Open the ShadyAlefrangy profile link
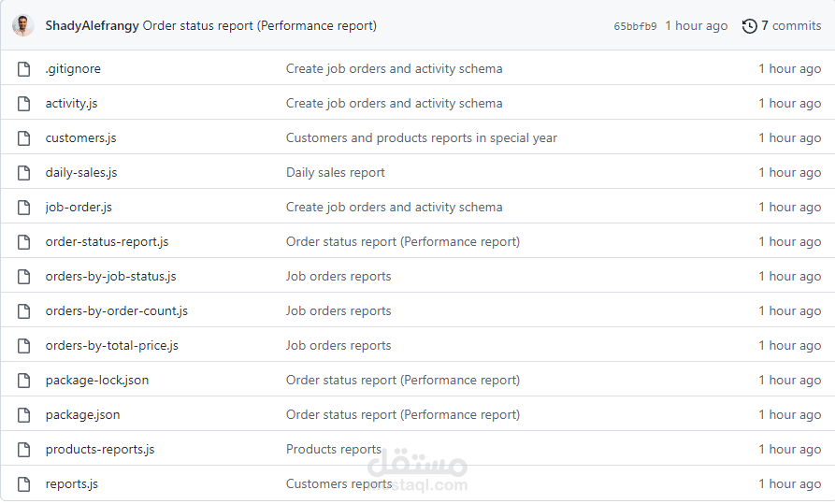Image resolution: width=835 pixels, height=504 pixels. click(x=92, y=26)
